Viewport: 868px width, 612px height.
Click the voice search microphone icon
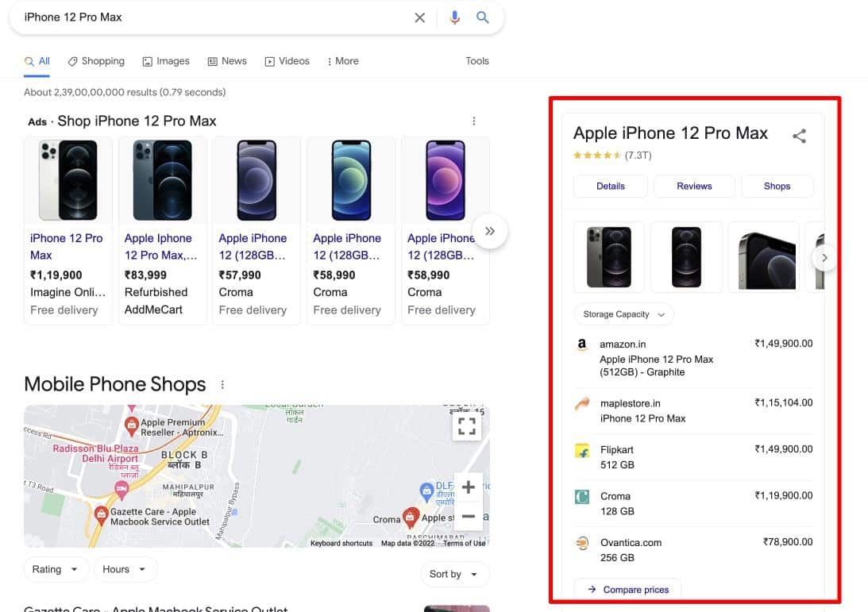454,17
